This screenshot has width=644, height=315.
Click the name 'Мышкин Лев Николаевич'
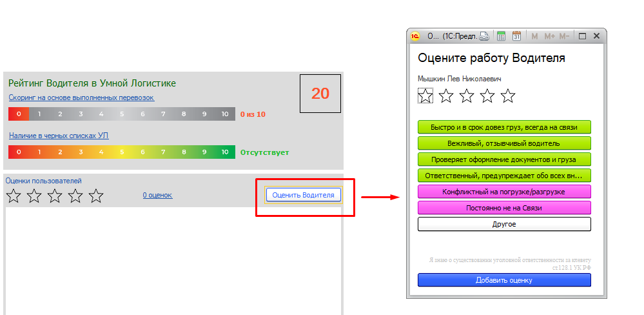(459, 79)
